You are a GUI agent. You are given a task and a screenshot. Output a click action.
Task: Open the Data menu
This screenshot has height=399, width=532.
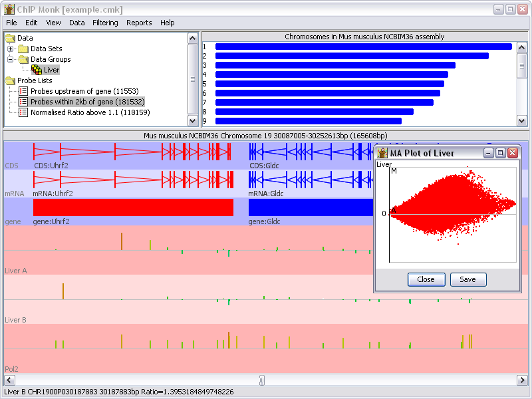[x=76, y=23]
